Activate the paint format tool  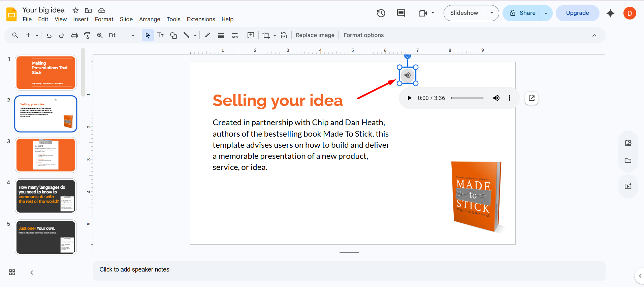pyautogui.click(x=87, y=35)
